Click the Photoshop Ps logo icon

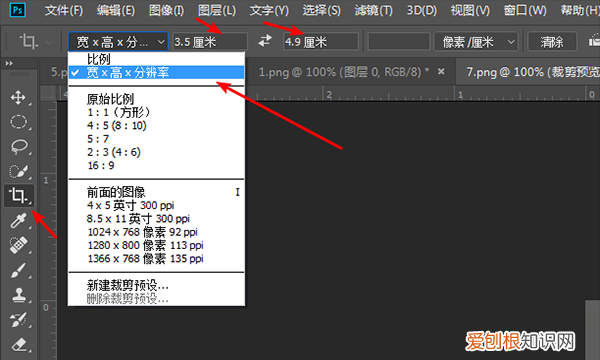click(x=18, y=10)
